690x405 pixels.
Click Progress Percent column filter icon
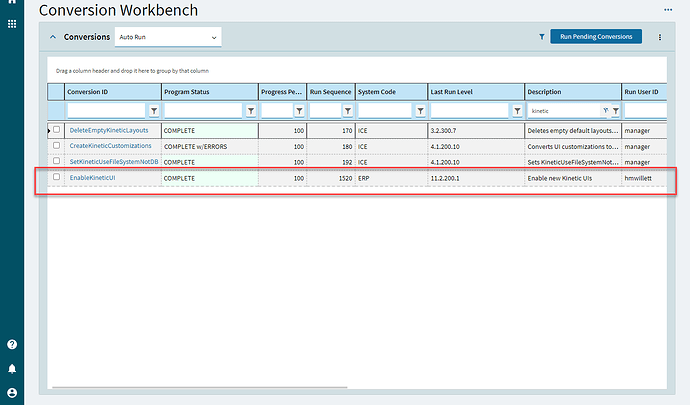(299, 111)
